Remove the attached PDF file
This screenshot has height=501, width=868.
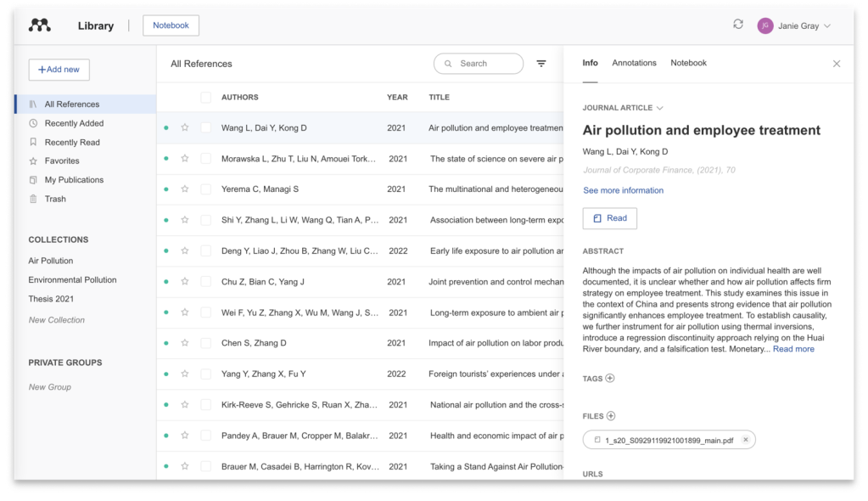[x=746, y=440]
